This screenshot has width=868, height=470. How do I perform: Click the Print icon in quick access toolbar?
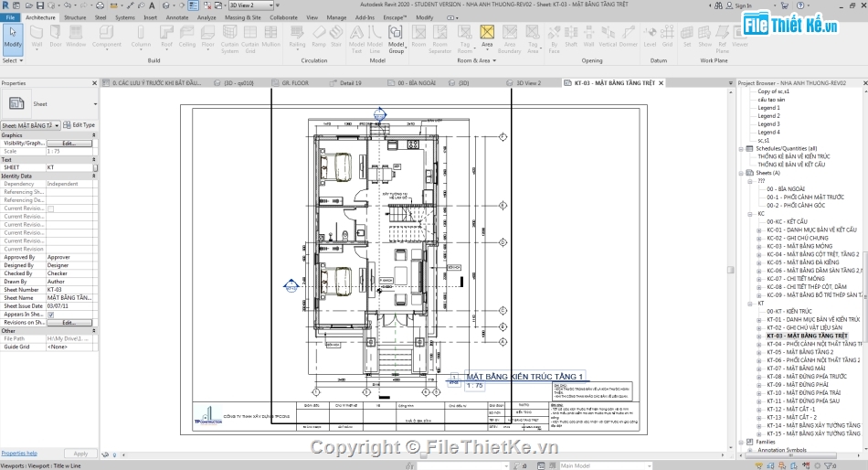point(101,5)
